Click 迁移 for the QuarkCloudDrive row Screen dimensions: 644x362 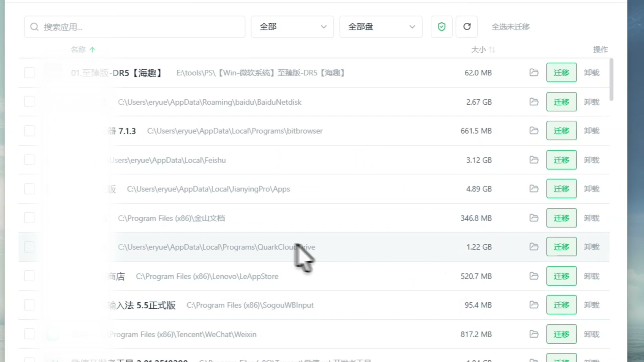click(561, 247)
